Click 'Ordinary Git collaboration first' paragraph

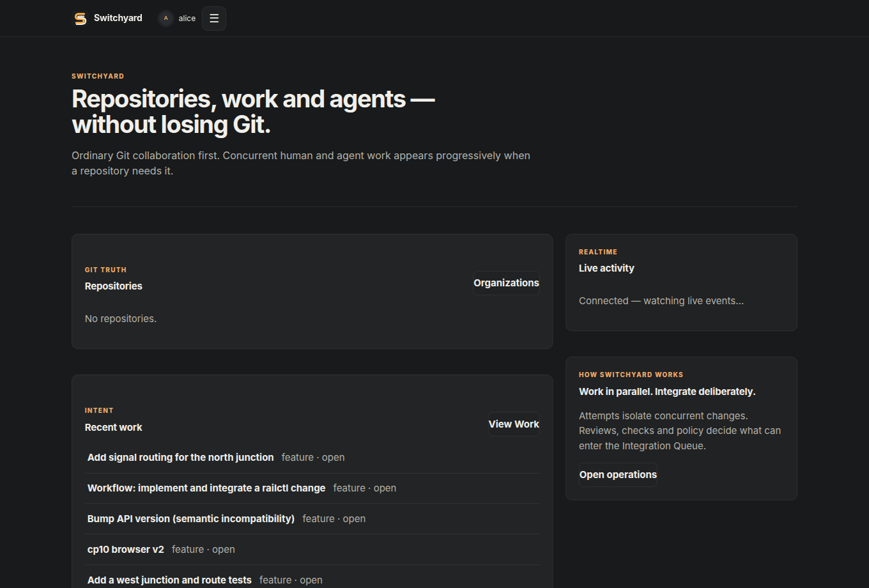click(301, 164)
